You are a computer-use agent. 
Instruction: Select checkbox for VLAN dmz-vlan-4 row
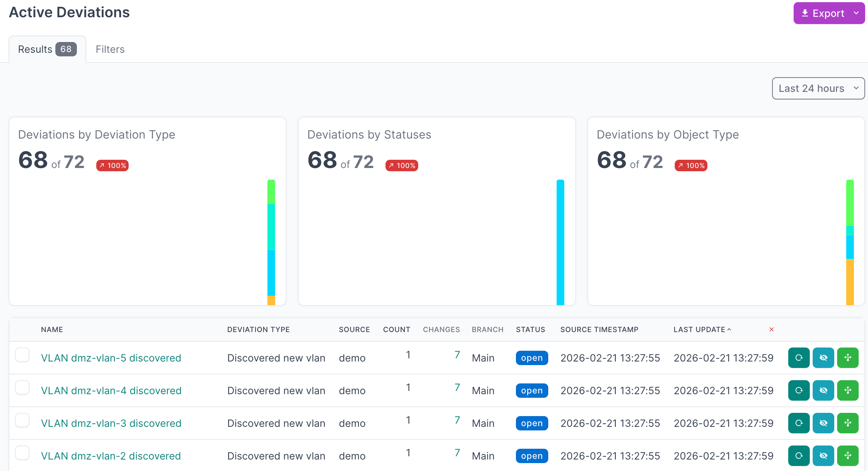tap(22, 388)
